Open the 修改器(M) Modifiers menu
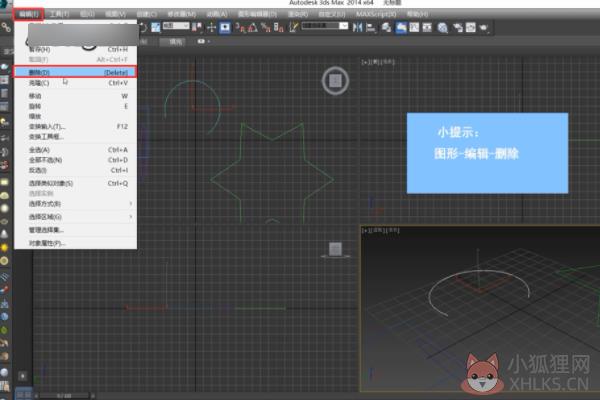Image resolution: width=600 pixels, height=400 pixels. (x=181, y=14)
